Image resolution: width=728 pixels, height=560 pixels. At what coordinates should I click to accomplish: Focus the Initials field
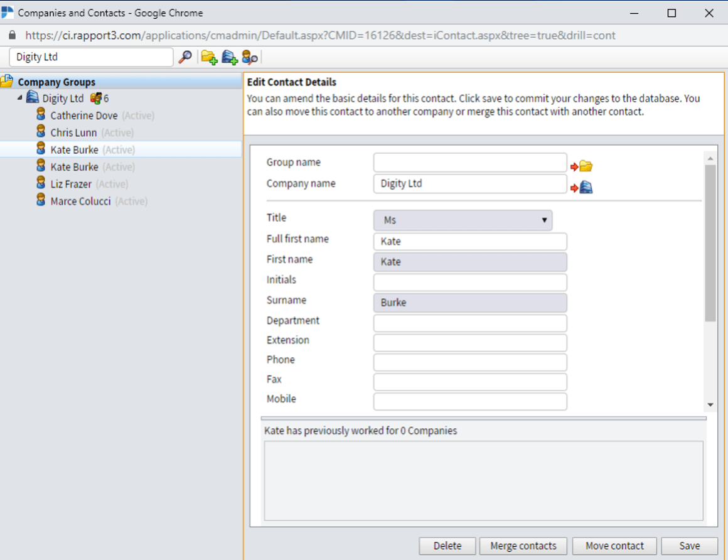tap(470, 283)
